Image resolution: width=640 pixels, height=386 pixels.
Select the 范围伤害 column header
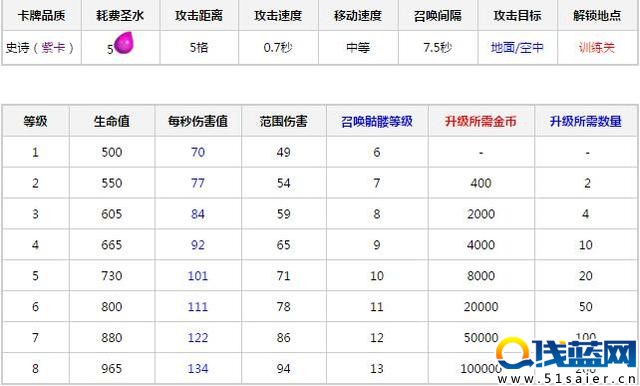284,121
